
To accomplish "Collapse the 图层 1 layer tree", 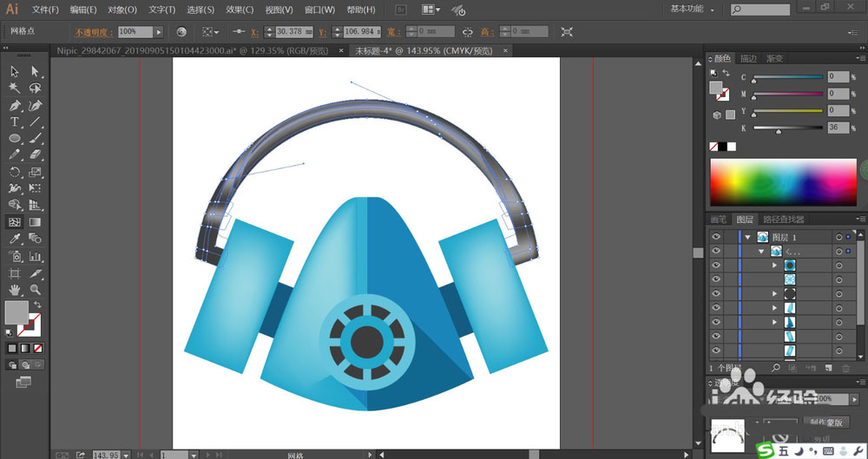I will [x=746, y=236].
